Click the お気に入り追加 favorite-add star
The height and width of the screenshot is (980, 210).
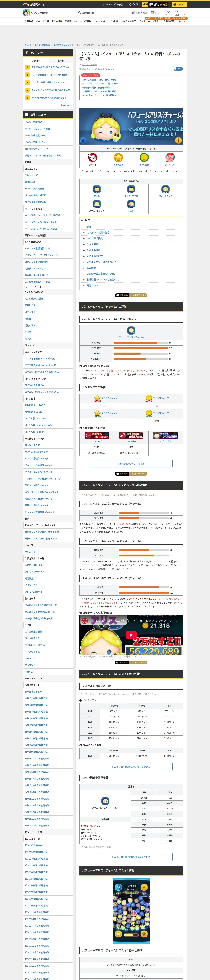coord(140,13)
